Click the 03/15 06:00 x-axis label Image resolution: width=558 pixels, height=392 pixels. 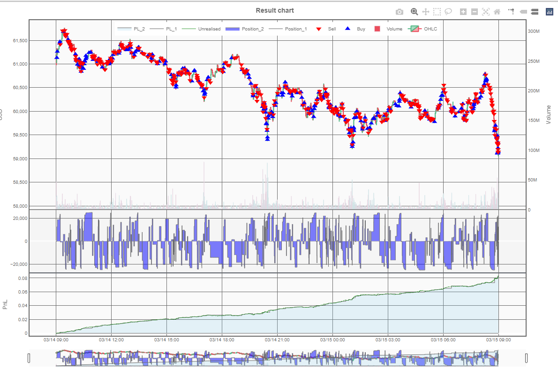click(443, 339)
